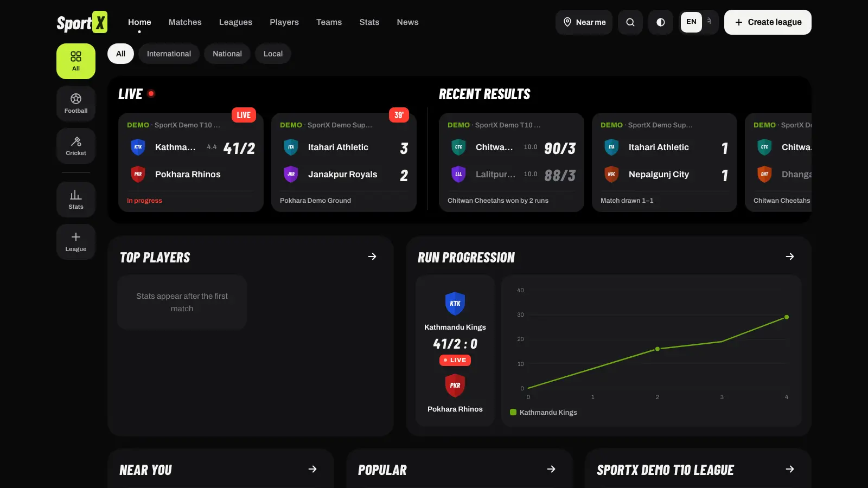Viewport: 868px width, 488px height.
Task: Click the KTK badge in Run Progression
Action: point(455,303)
